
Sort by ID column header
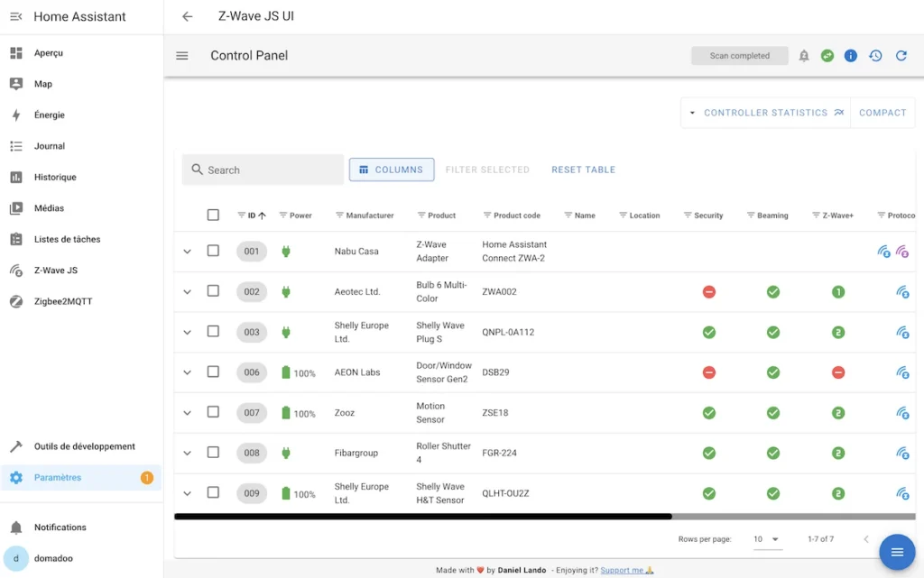click(x=252, y=216)
